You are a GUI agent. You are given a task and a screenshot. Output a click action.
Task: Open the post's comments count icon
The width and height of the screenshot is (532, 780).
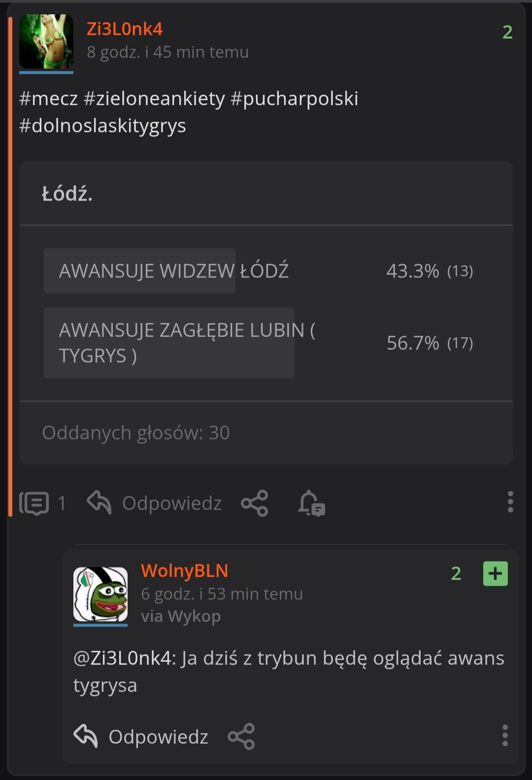pyautogui.click(x=34, y=503)
